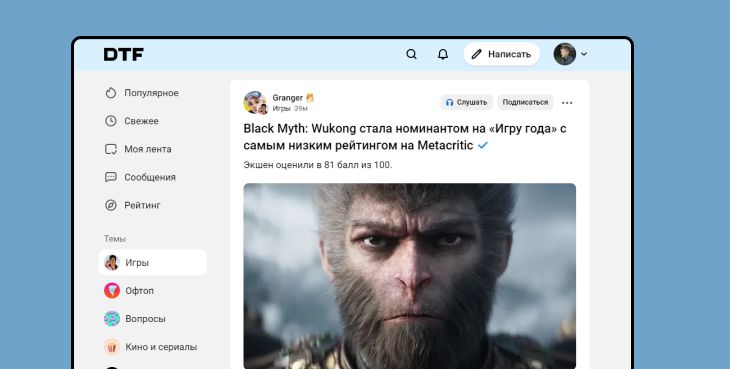The width and height of the screenshot is (730, 369).
Task: Select the Игры topic
Action: pos(153,262)
